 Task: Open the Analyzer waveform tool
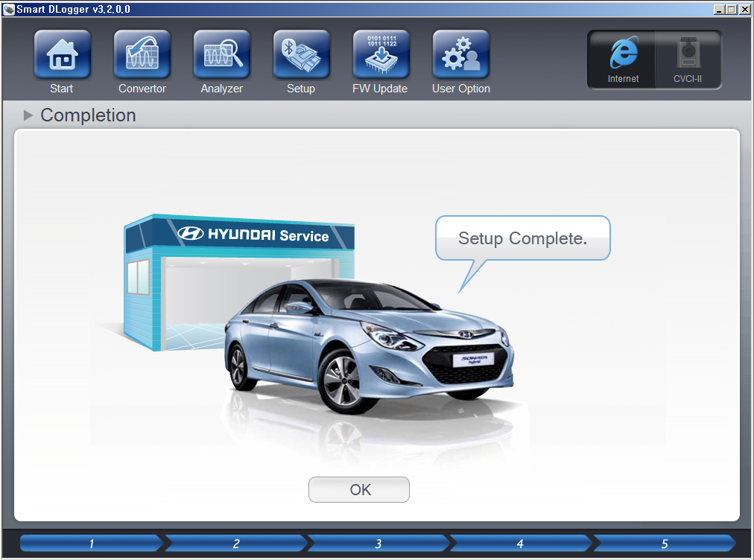pyautogui.click(x=222, y=54)
